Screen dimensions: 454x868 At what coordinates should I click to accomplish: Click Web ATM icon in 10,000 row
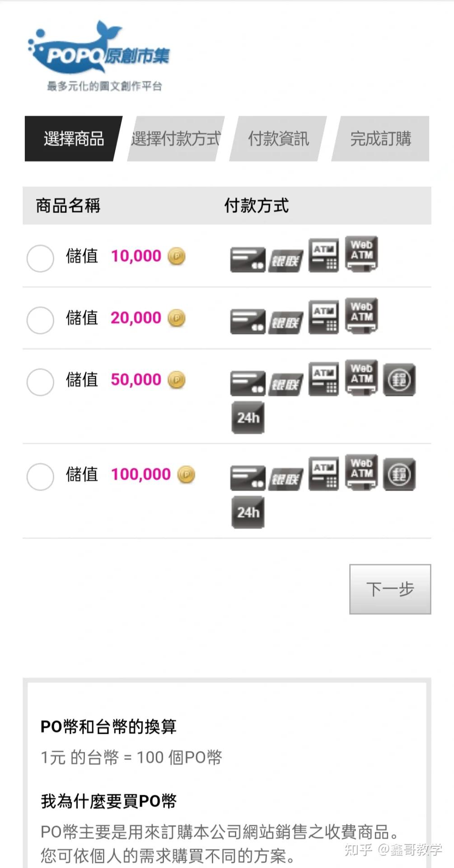click(x=361, y=254)
